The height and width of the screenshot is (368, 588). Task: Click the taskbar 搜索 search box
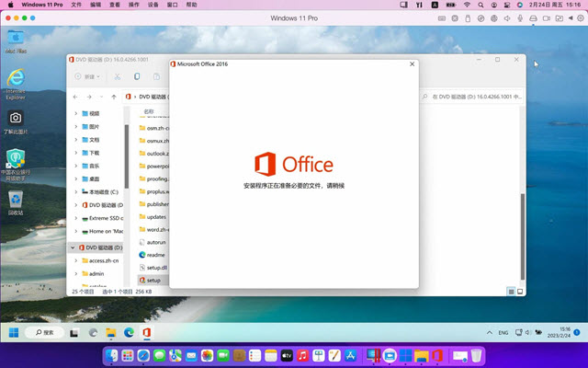click(x=44, y=333)
